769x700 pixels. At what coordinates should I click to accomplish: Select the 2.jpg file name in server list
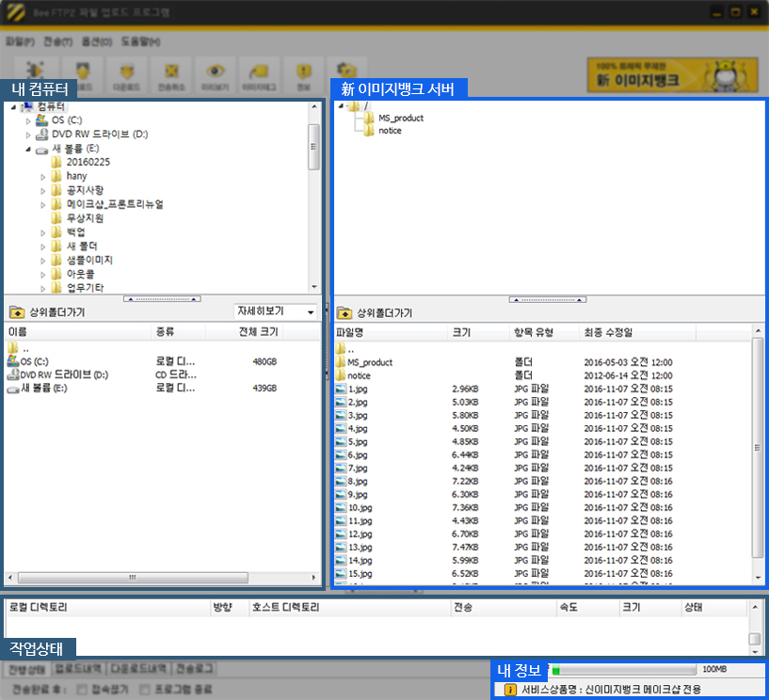coord(358,403)
